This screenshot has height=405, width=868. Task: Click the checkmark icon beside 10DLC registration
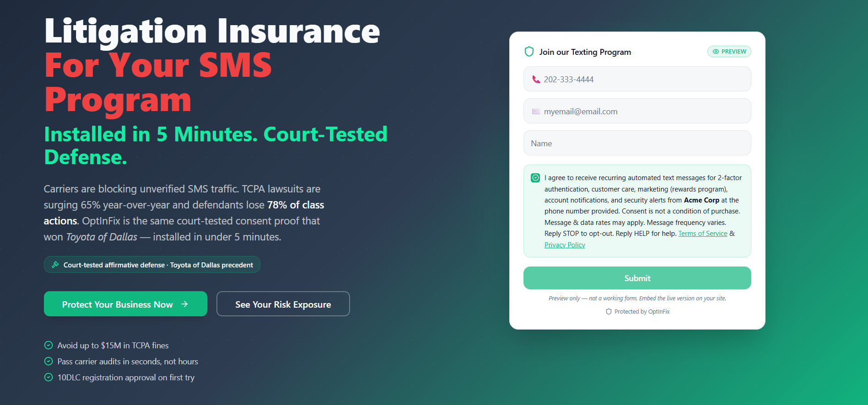(49, 377)
